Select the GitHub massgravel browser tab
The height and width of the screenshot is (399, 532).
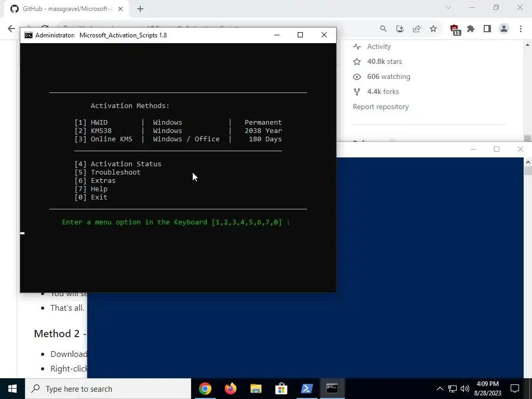point(66,9)
